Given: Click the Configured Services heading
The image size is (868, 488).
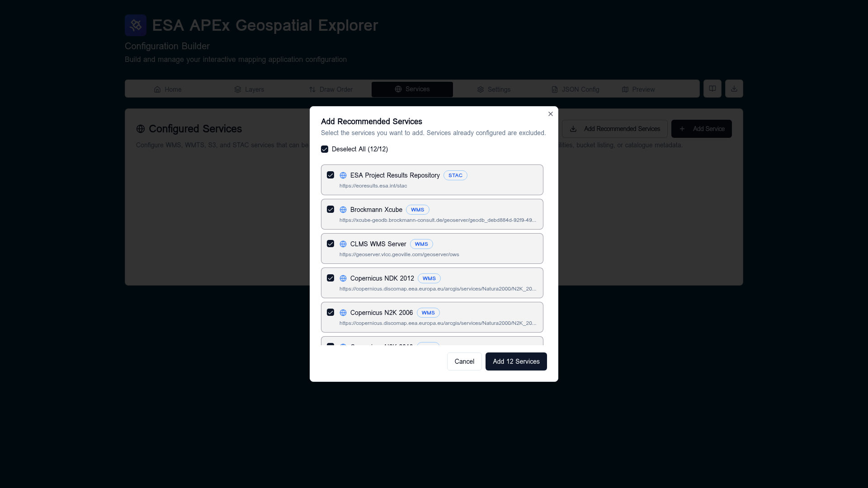Looking at the screenshot, I should tap(195, 129).
